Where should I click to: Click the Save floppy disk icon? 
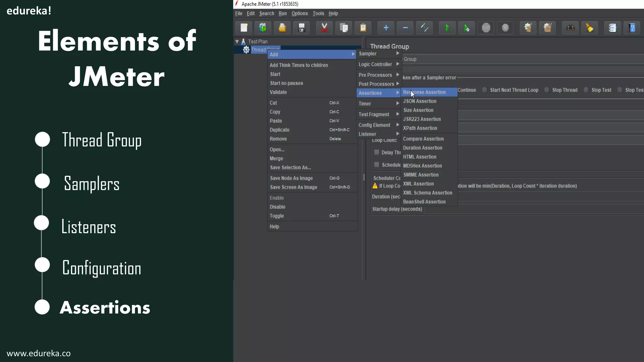tap(302, 28)
